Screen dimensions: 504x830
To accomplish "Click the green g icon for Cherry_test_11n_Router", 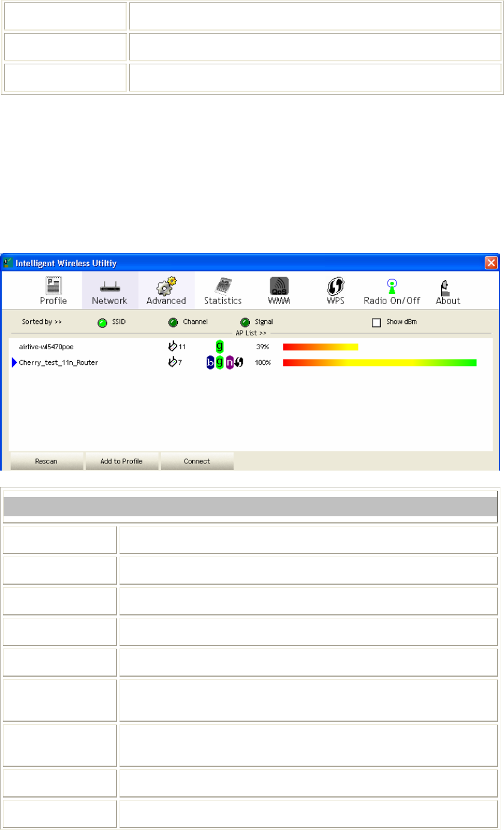I will [x=220, y=362].
